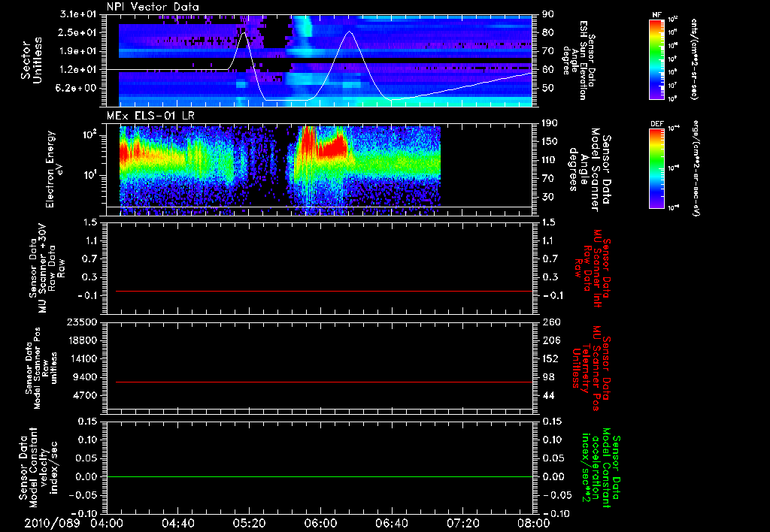
Task: Click the '150' scanner angle tick label
Action: coord(550,142)
